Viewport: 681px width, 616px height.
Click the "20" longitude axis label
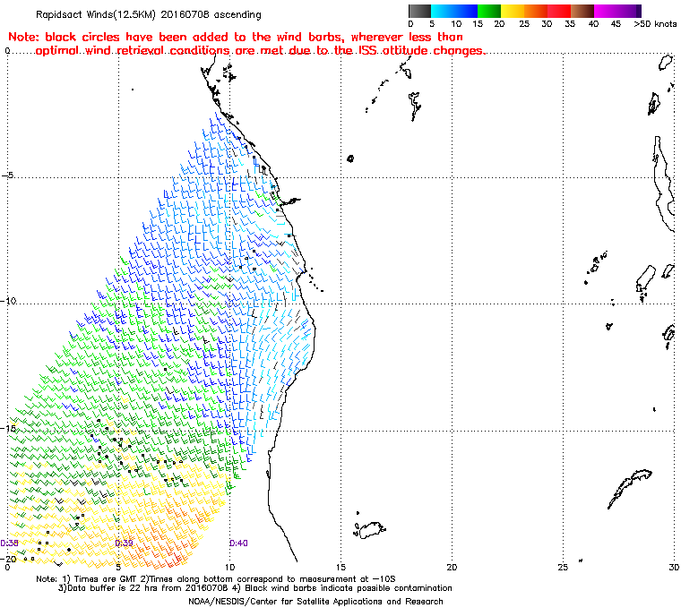point(452,567)
